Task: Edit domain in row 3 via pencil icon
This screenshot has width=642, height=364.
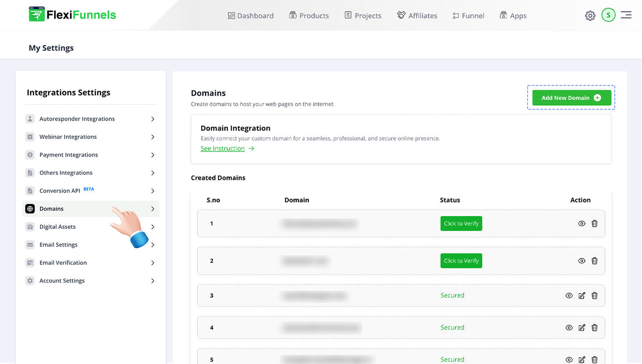Action: 581,296
